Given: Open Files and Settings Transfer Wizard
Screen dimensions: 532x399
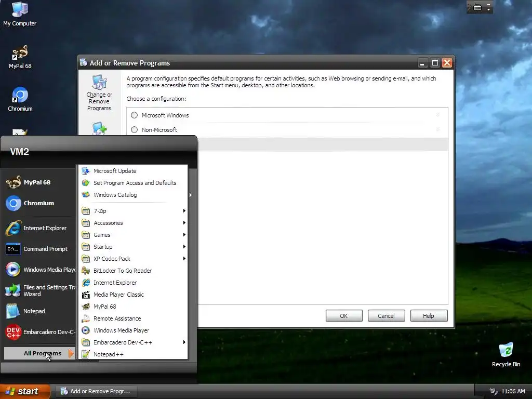Looking at the screenshot, I should coord(41,291).
